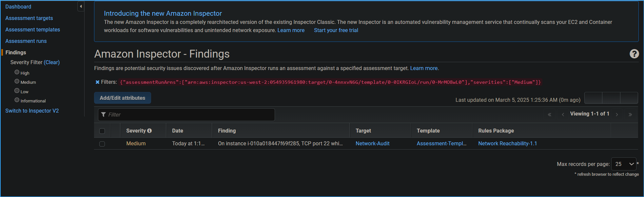Image resolution: width=644 pixels, height=197 pixels.
Task: Select the Medium severity filter
Action: (x=17, y=81)
